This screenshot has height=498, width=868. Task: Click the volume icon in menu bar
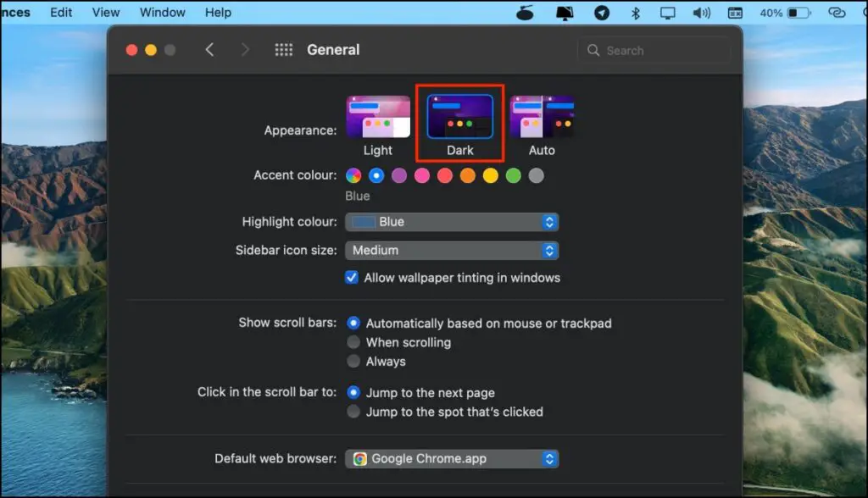click(x=704, y=13)
